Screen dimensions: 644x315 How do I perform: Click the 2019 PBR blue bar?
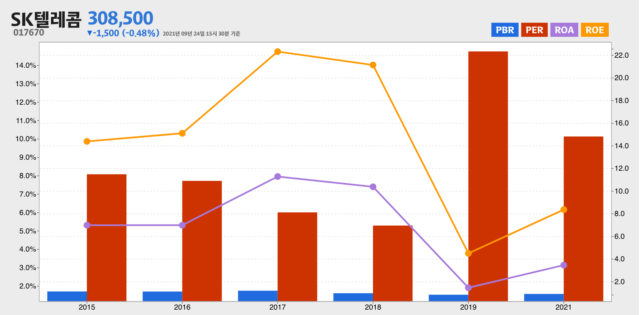pyautogui.click(x=448, y=298)
